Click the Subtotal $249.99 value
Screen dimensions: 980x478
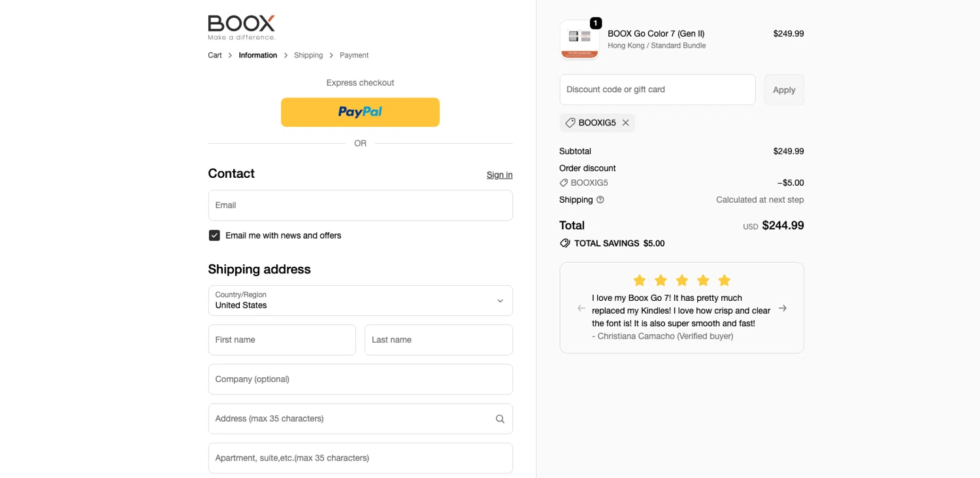(789, 151)
